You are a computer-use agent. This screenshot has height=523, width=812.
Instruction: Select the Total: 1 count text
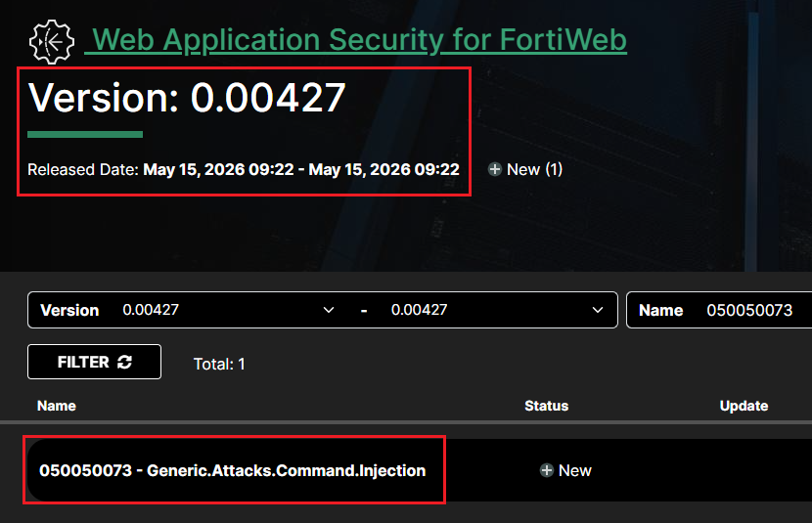[219, 365]
